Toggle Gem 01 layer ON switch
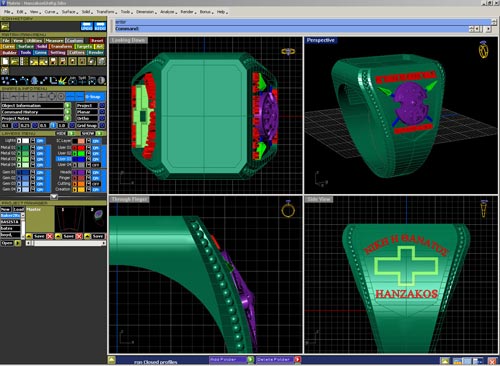This screenshot has height=366, width=500. point(40,172)
